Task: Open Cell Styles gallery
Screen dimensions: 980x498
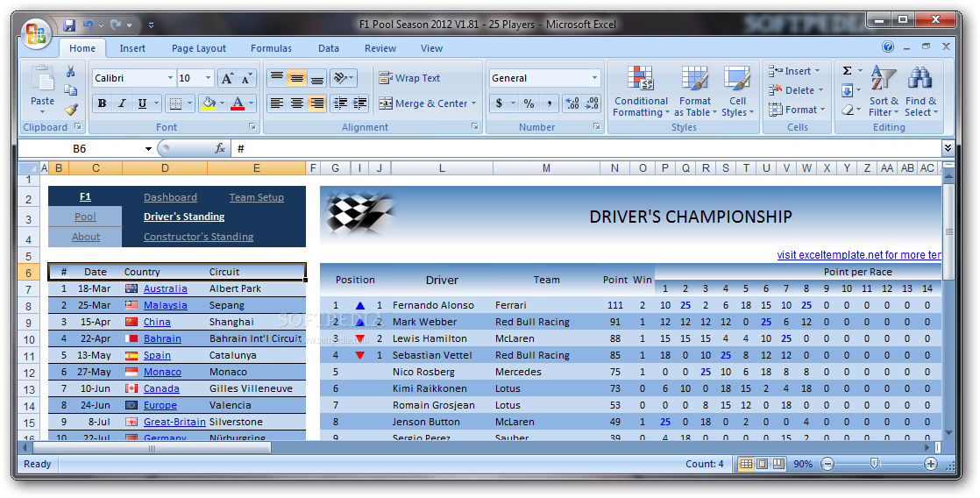Action: 737,90
